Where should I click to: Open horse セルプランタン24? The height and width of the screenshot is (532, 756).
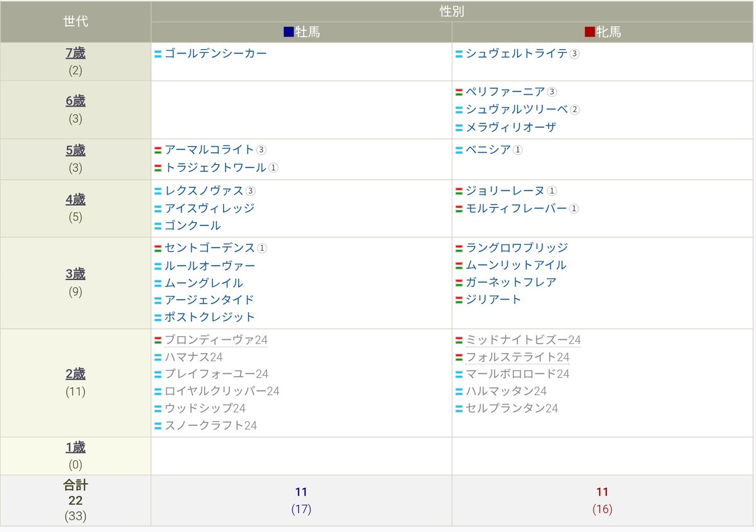click(512, 408)
